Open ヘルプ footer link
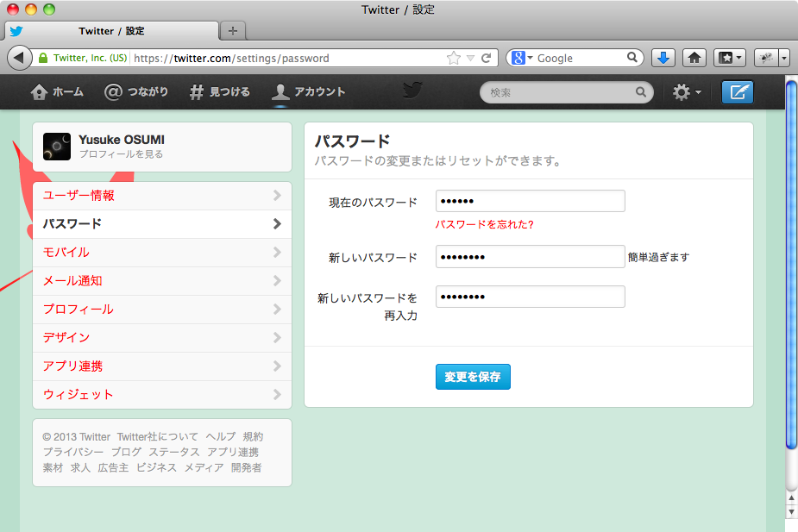Screen dimensions: 798x532 (x=220, y=437)
